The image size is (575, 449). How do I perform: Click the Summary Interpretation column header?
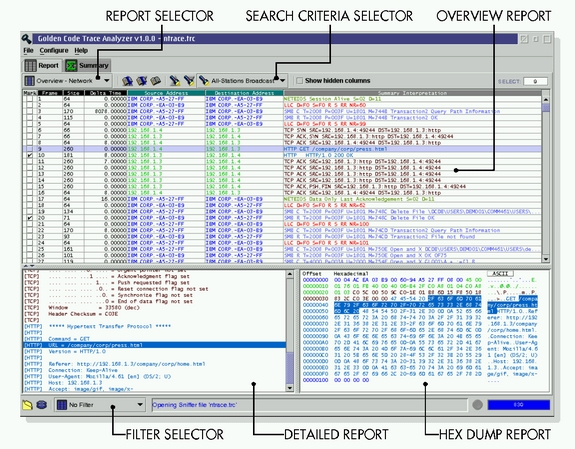point(413,93)
